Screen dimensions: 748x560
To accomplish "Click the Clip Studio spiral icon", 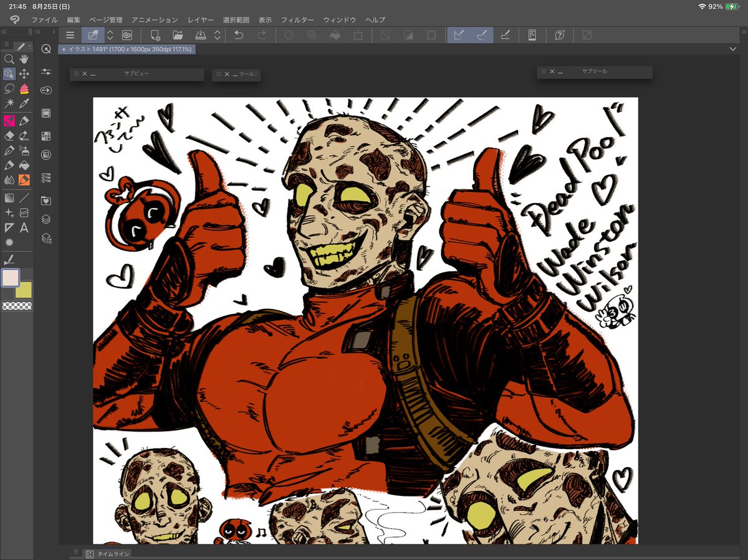I will (127, 35).
